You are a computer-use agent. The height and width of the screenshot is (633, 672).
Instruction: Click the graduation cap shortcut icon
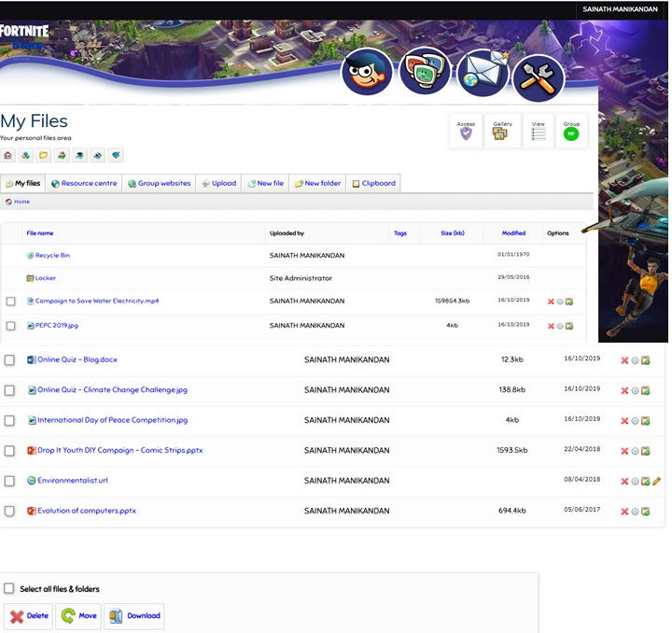79,155
